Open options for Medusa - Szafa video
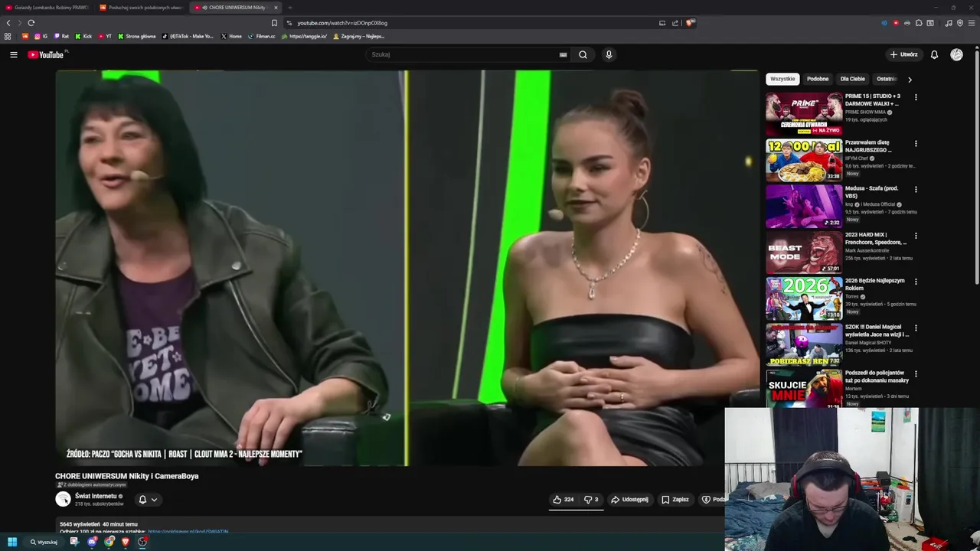This screenshot has height=551, width=980. tap(916, 189)
